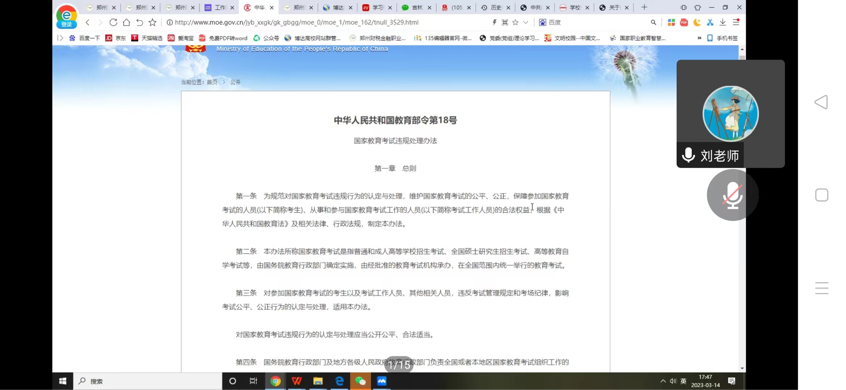Viewport: 846px width, 390px height.
Task: Click the favorite star inside address bar
Action: [x=515, y=23]
